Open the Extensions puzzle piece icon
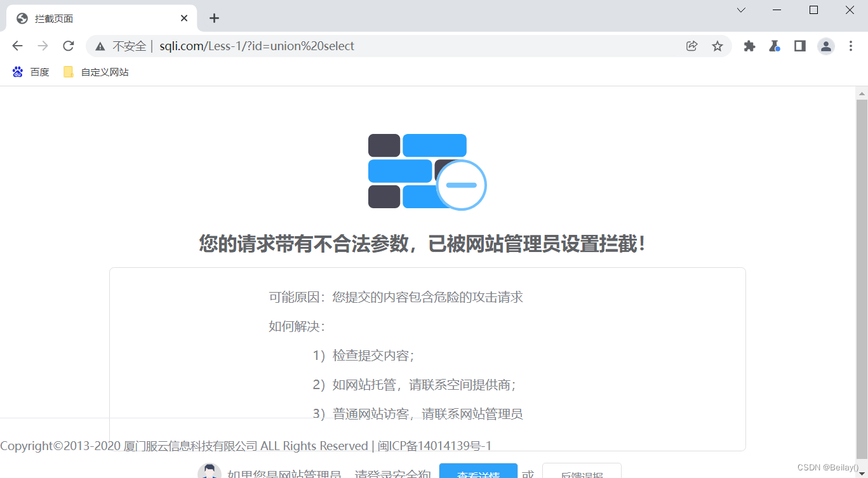Screen dimensions: 868x478 tap(749, 46)
